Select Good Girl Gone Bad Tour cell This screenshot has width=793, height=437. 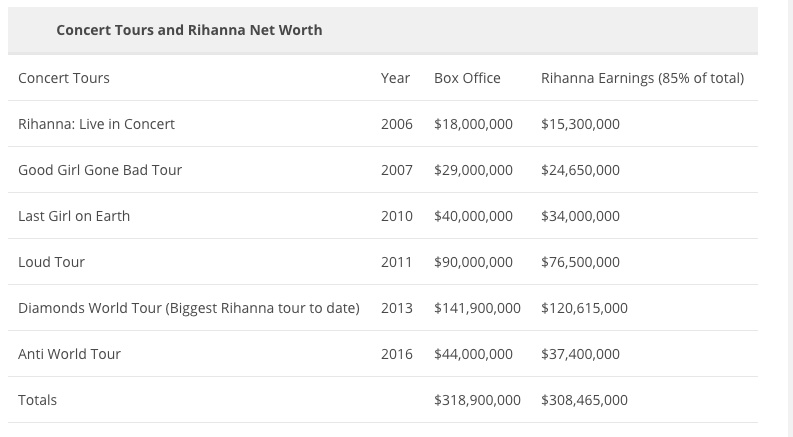click(x=100, y=170)
